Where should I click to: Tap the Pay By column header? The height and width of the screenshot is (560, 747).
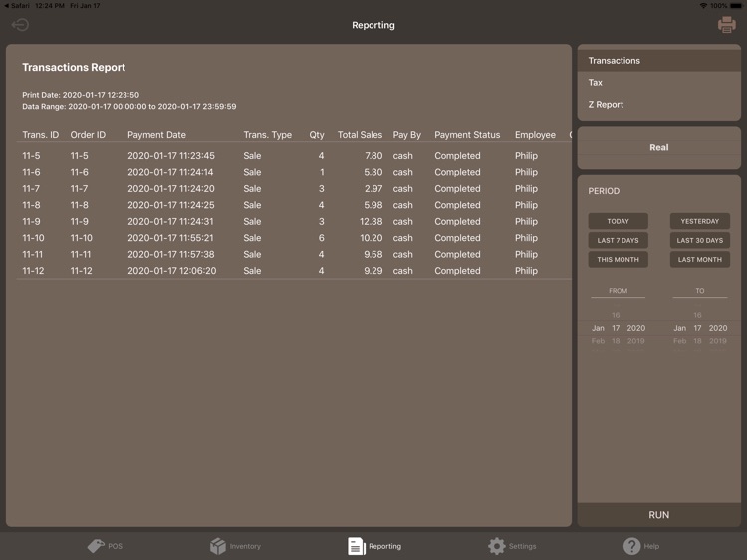406,135
